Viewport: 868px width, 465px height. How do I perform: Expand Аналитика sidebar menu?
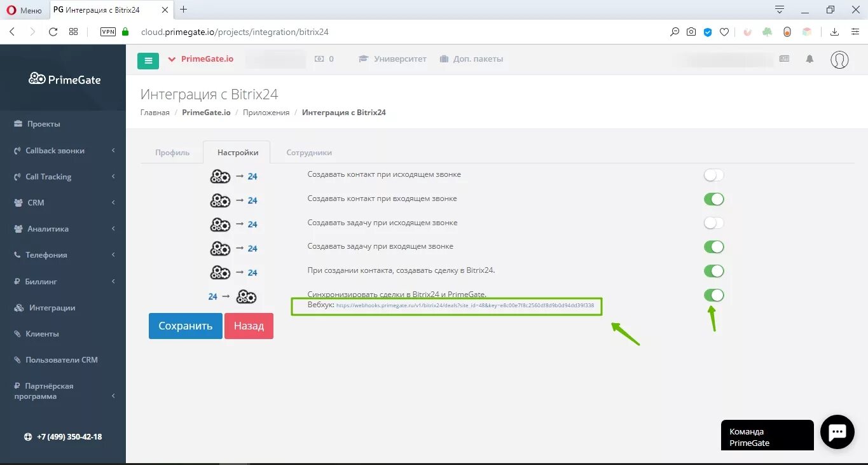[63, 229]
